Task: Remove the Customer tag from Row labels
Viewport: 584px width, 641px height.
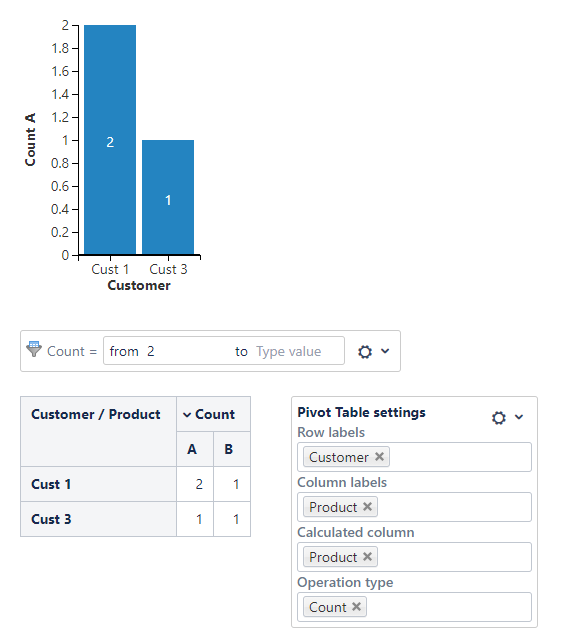Action: tap(379, 456)
